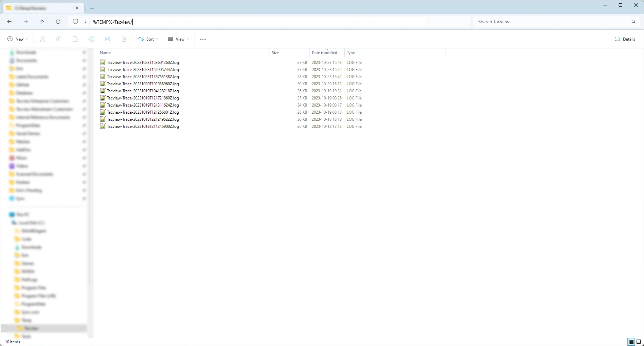The image size is (644, 346).
Task: Go forward with the forward arrow
Action: 26,22
